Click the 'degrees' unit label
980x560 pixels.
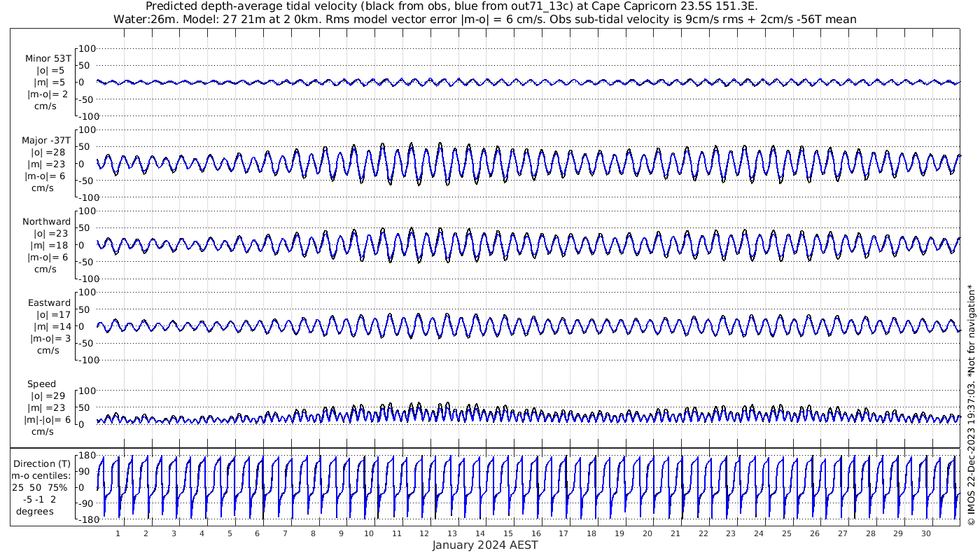tap(36, 511)
